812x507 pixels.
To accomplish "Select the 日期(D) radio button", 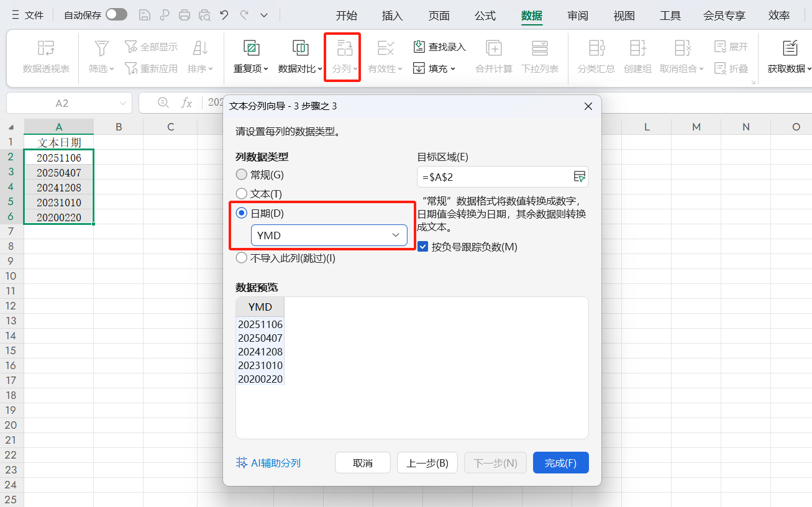I will click(x=241, y=213).
